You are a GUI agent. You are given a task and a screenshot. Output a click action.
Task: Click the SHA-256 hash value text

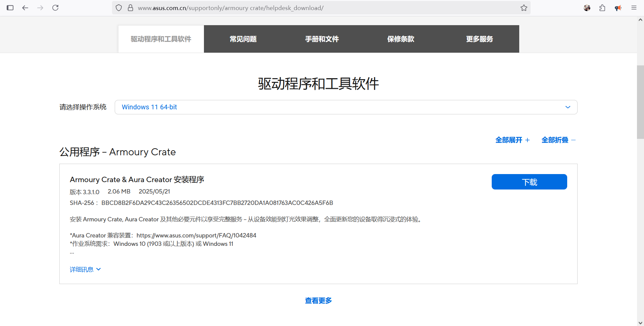click(217, 203)
